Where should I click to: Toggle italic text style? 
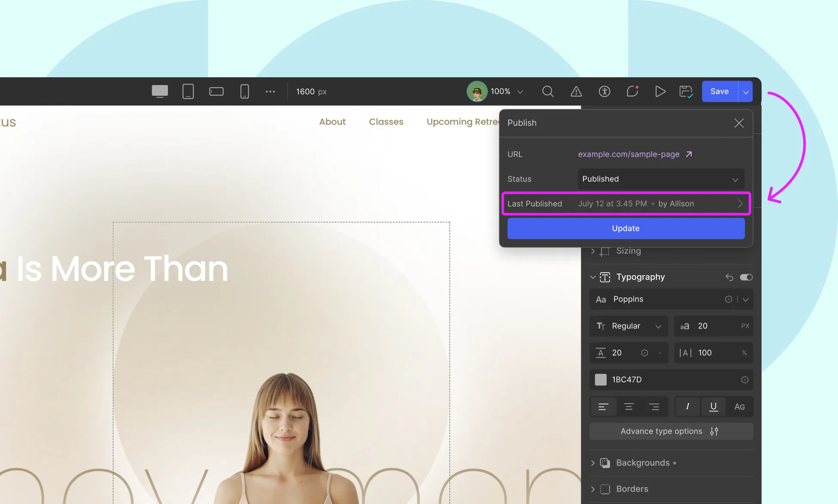687,407
